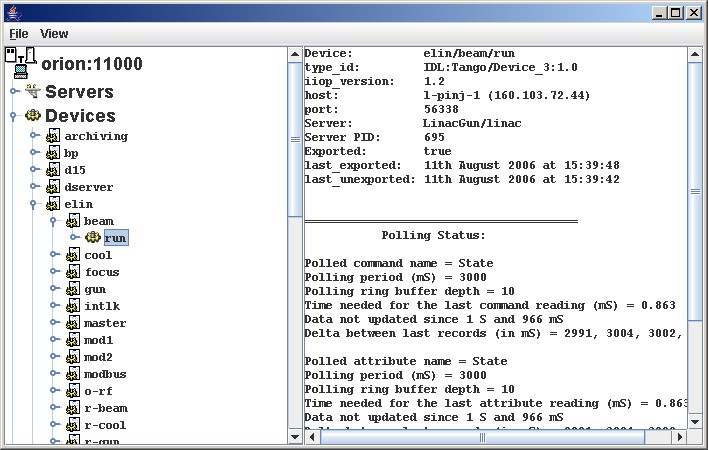The image size is (708, 450).
Task: Collapse the Devices tree node
Action: click(13, 116)
